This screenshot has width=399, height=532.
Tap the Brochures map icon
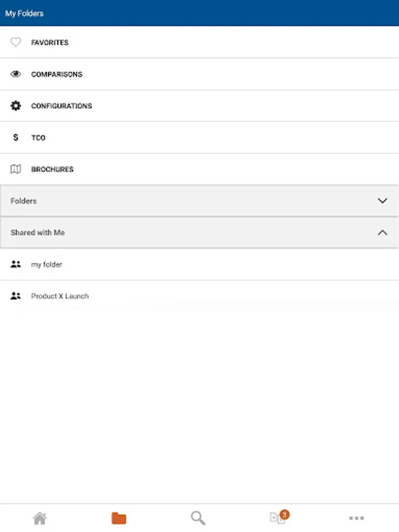pos(16,169)
